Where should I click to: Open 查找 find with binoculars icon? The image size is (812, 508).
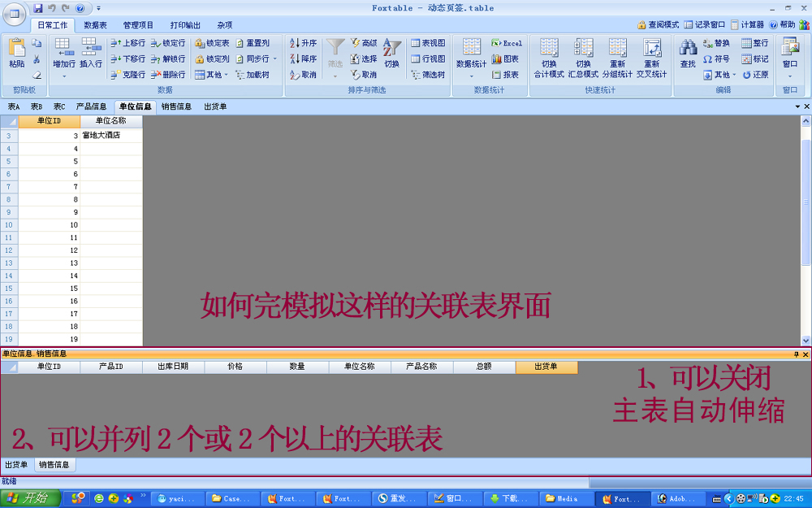688,53
